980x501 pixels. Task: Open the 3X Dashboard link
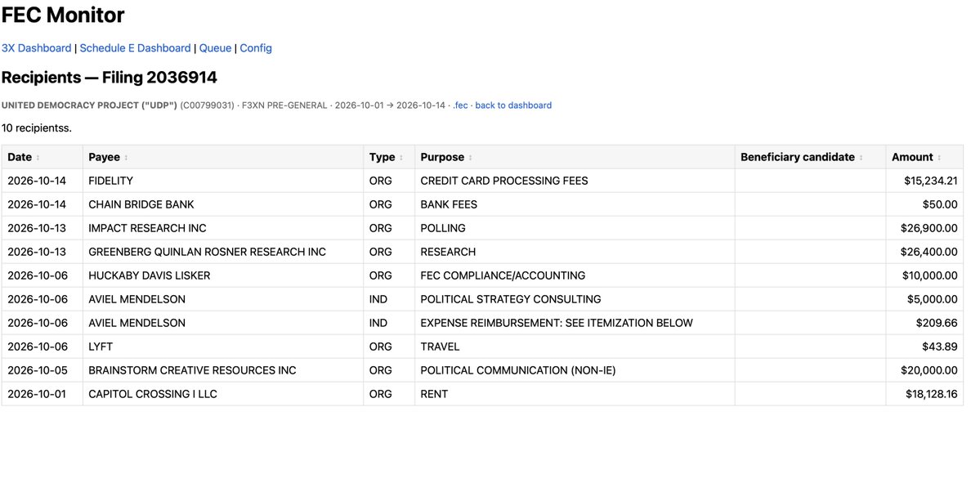pos(36,48)
